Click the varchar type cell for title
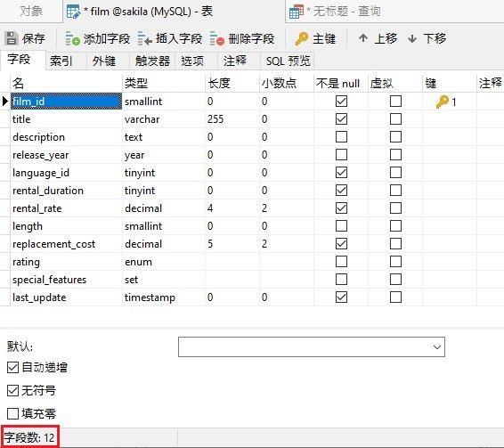The height and width of the screenshot is (448, 504). pos(164,119)
